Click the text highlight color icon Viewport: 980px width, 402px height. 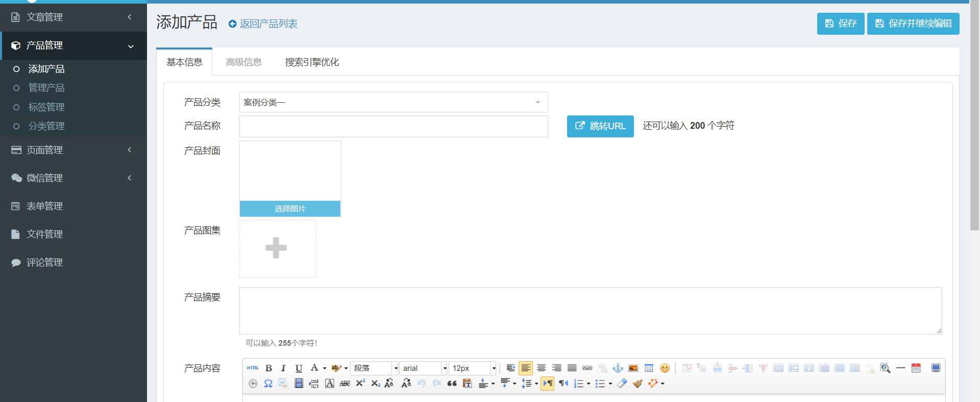[336, 368]
